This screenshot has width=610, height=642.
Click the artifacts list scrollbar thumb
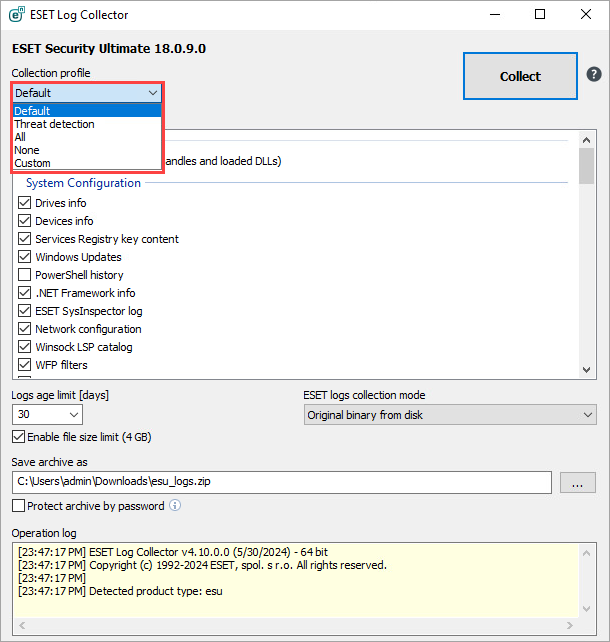click(586, 166)
